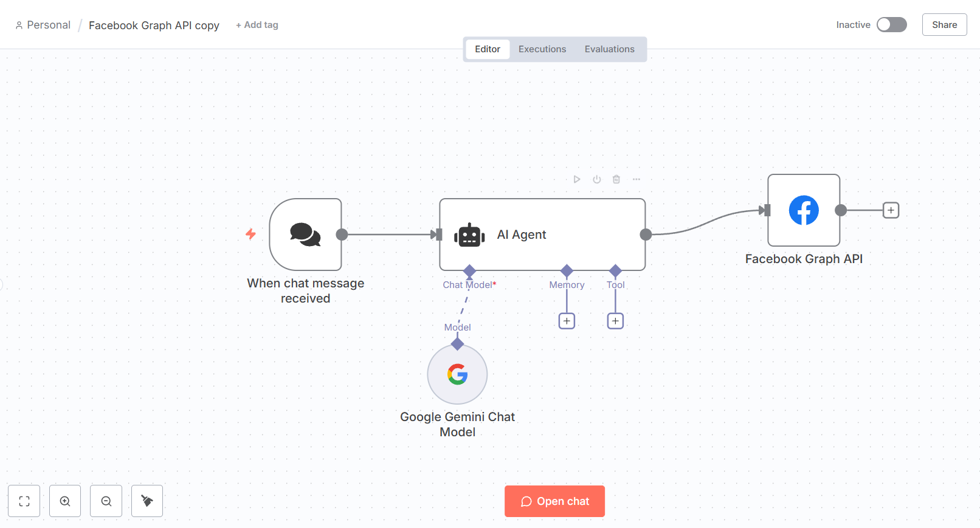This screenshot has width=980, height=528.
Task: Click the AI Agent output connector dot
Action: point(646,235)
